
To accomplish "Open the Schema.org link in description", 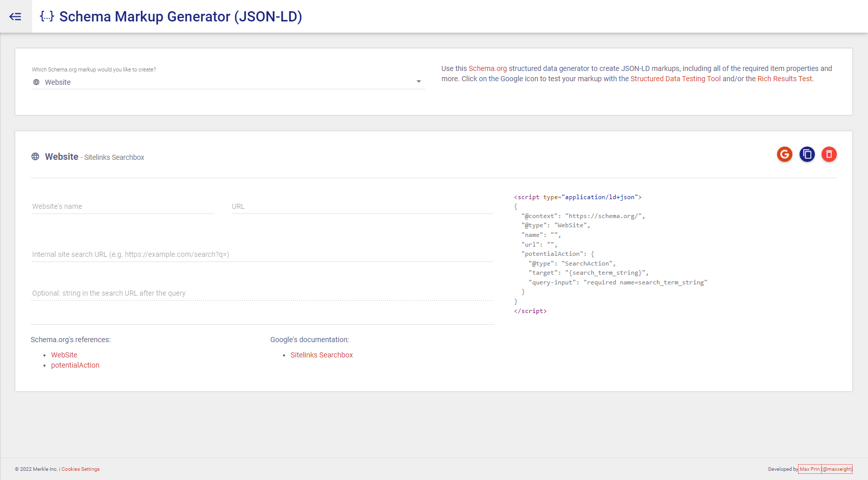I will 488,68.
